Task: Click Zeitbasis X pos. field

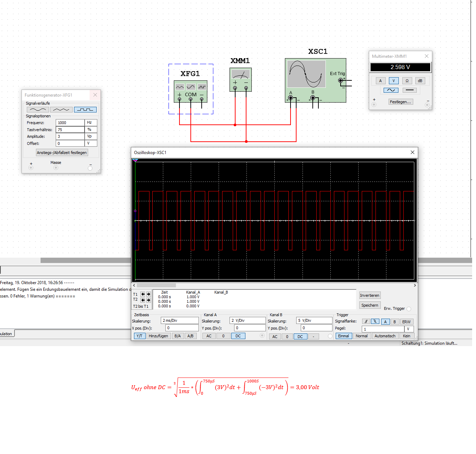Action: point(182,328)
